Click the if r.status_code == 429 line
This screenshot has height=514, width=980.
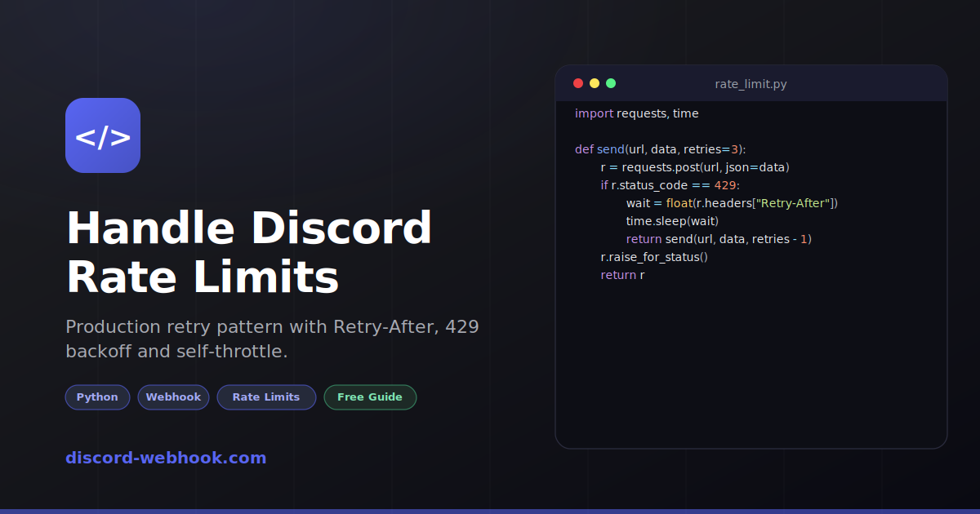[x=670, y=185]
